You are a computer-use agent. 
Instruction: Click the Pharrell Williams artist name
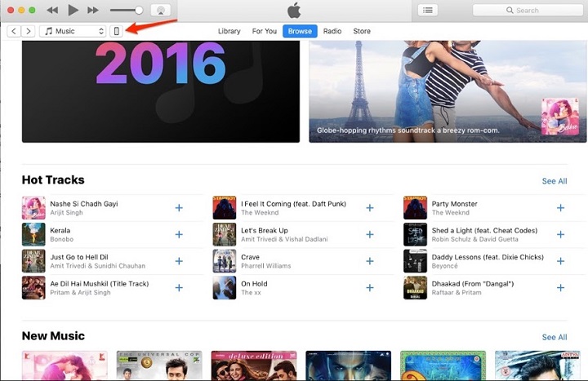266,266
